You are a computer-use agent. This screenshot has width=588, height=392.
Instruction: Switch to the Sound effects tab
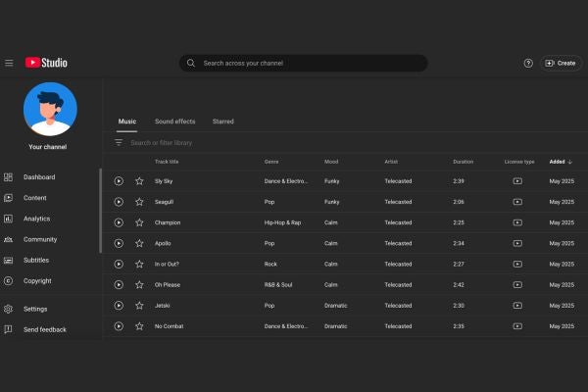(x=174, y=122)
